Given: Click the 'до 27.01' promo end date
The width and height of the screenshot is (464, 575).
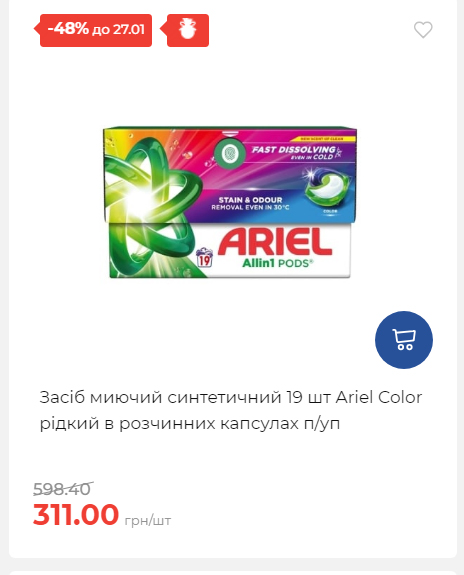Looking at the screenshot, I should [x=118, y=30].
